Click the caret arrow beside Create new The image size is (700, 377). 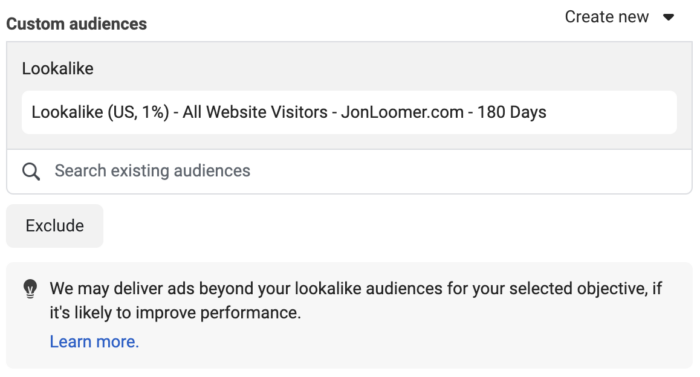pyautogui.click(x=668, y=17)
